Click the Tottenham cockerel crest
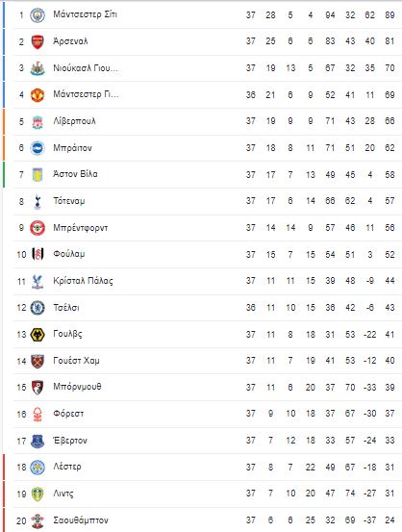 click(38, 201)
